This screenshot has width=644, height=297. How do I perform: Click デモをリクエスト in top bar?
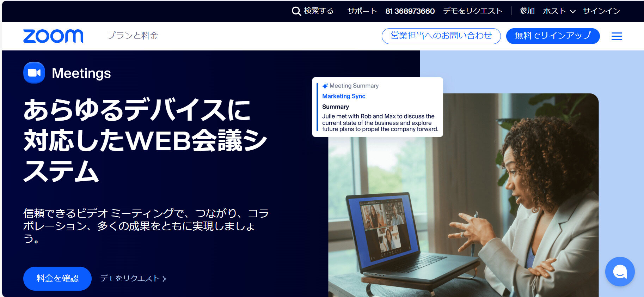coord(473,11)
